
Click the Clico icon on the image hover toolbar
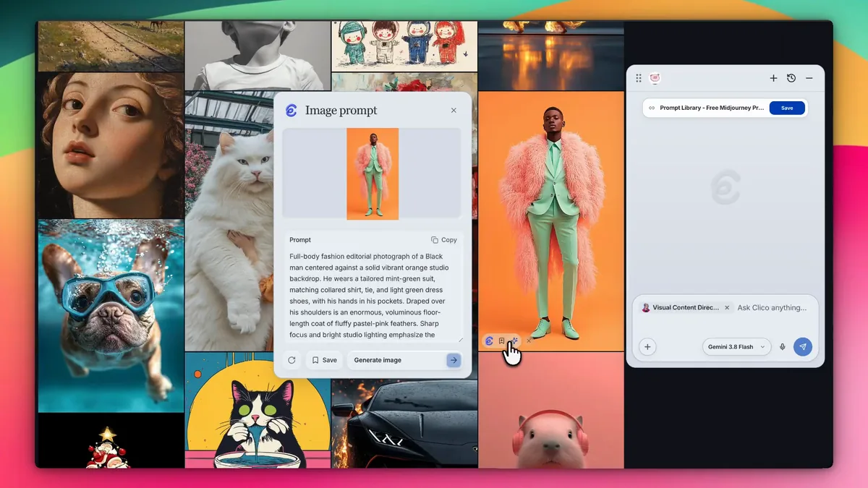(x=489, y=341)
